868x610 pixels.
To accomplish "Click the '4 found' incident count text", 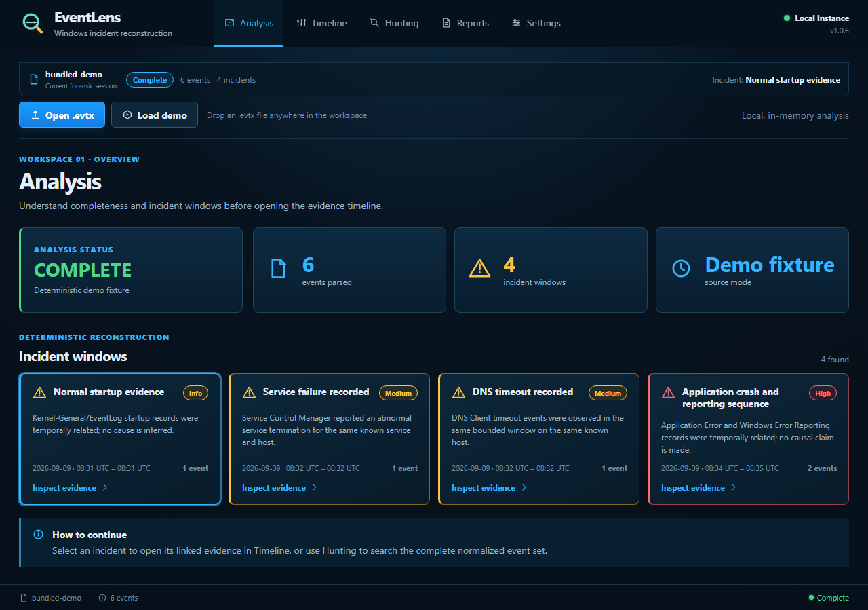I will click(835, 360).
